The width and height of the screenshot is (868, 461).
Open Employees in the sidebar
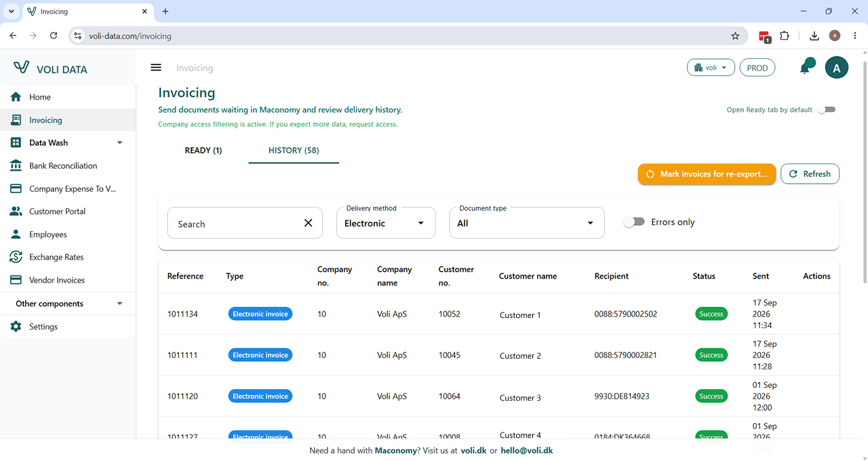point(68,235)
